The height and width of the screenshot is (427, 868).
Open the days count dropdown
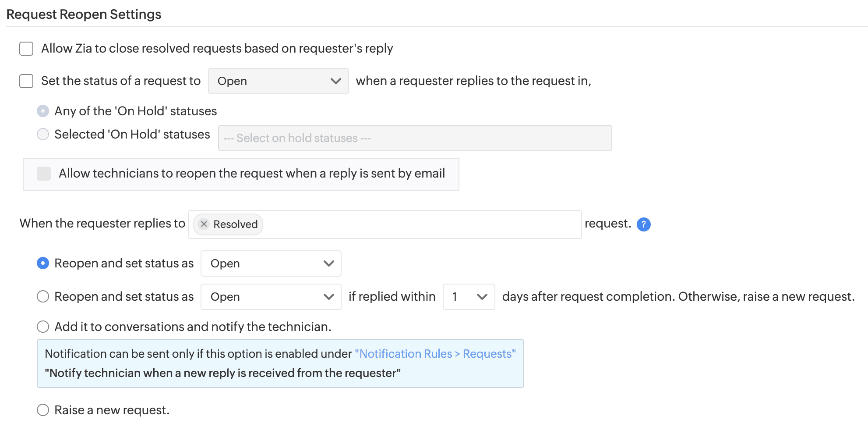click(469, 297)
